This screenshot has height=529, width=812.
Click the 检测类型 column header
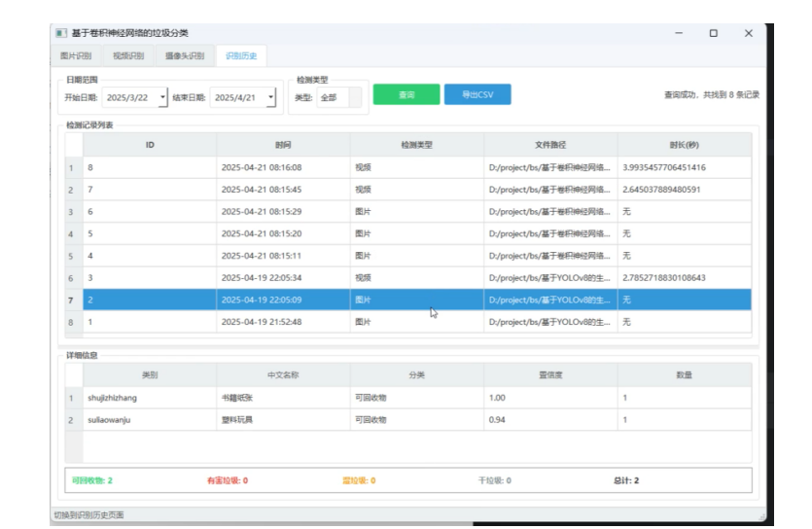[x=417, y=145]
